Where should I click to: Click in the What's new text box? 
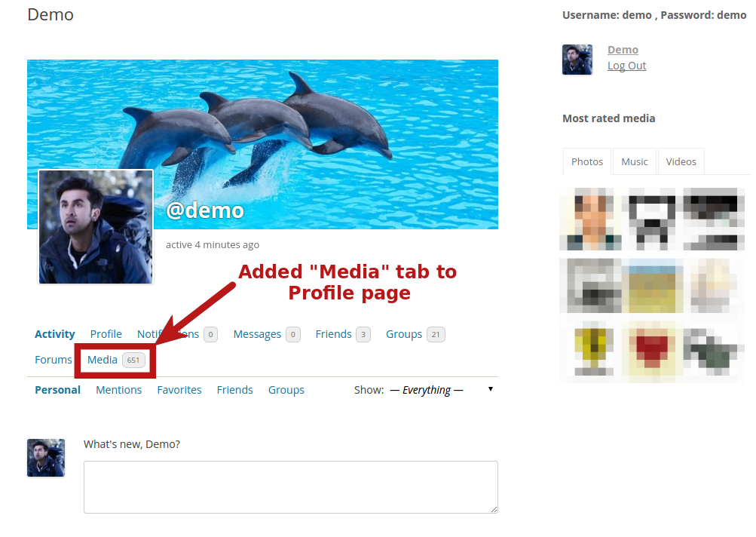tap(290, 487)
